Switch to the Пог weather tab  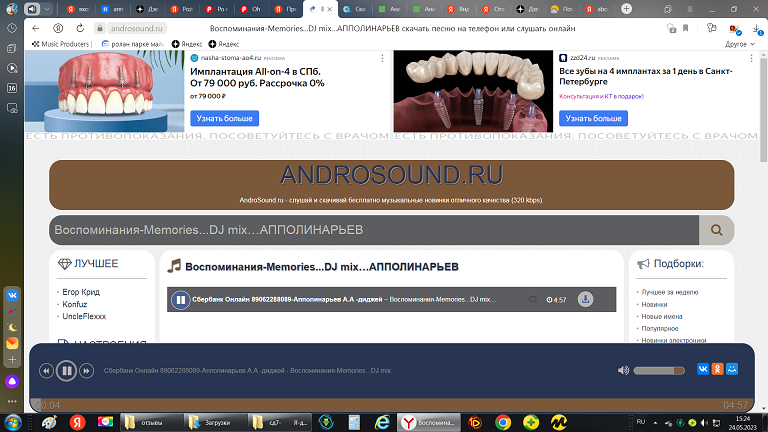point(561,9)
